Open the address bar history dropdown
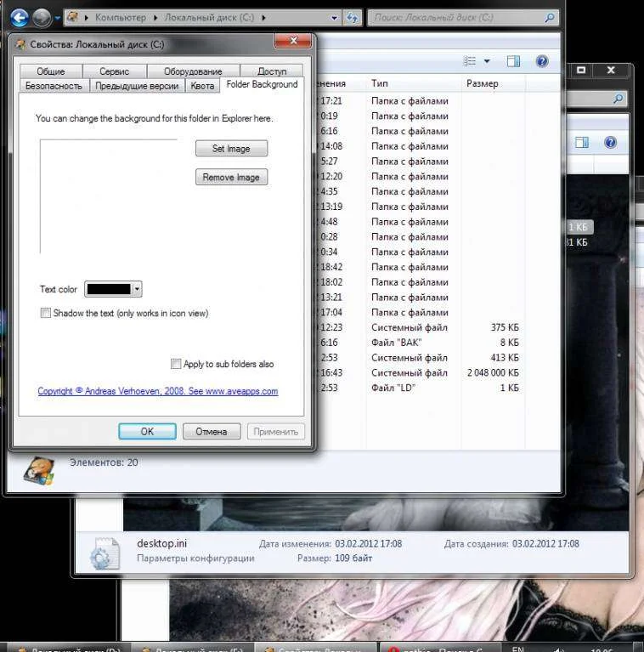644x652 pixels. coord(334,18)
